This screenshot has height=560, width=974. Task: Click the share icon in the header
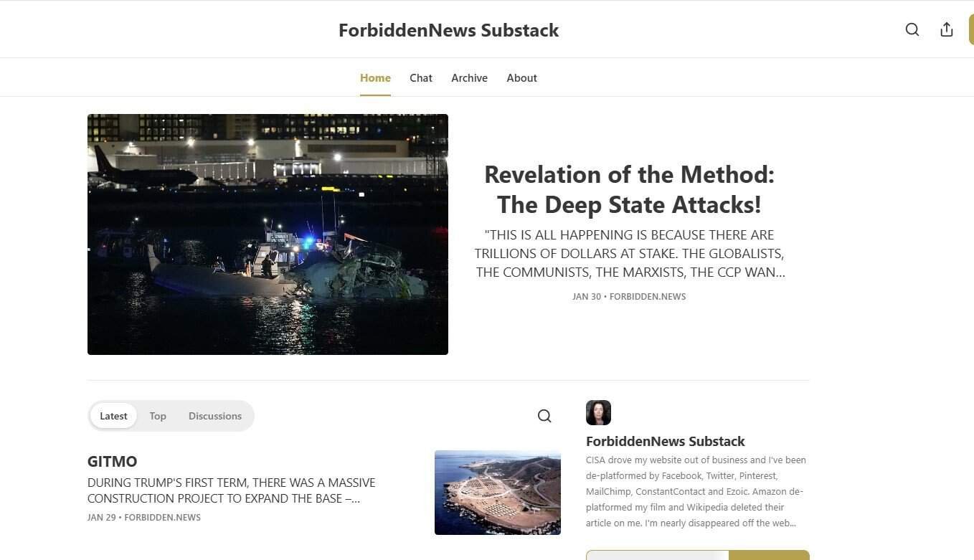[946, 29]
